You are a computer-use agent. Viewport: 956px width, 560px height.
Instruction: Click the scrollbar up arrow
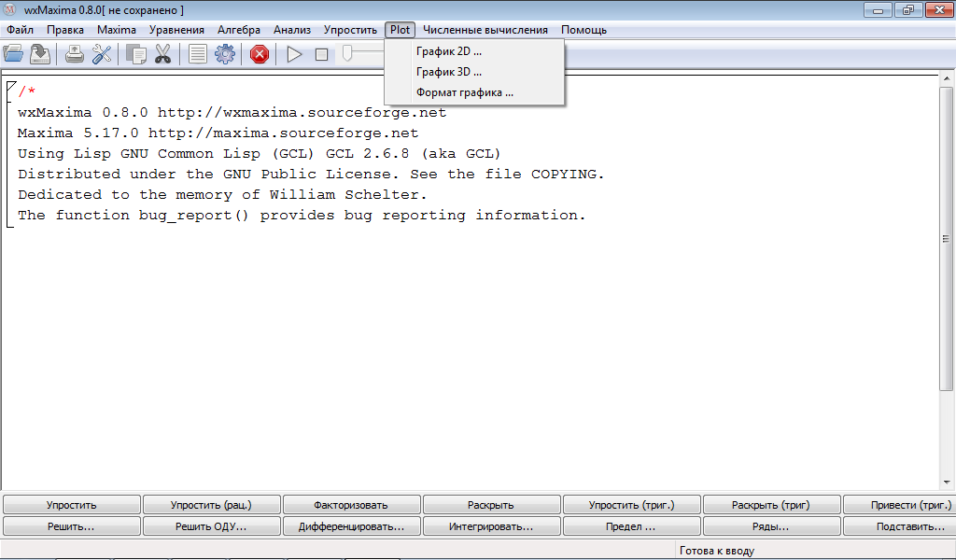(x=947, y=78)
